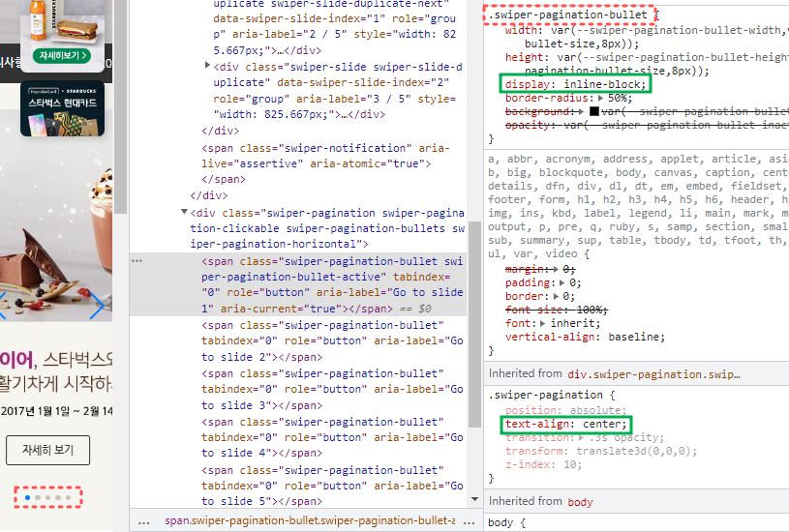Click the struck-through opacity declaration

tap(647, 125)
